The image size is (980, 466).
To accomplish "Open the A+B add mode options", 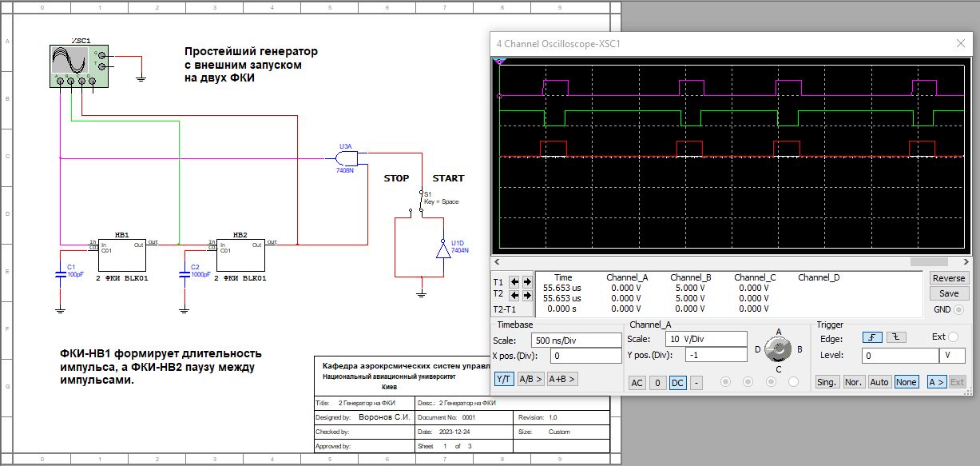I will [562, 379].
